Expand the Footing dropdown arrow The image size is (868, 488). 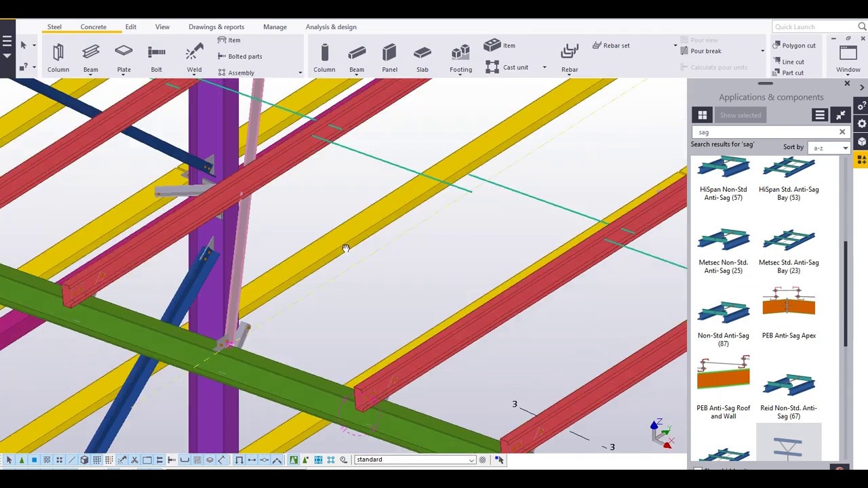[x=460, y=75]
